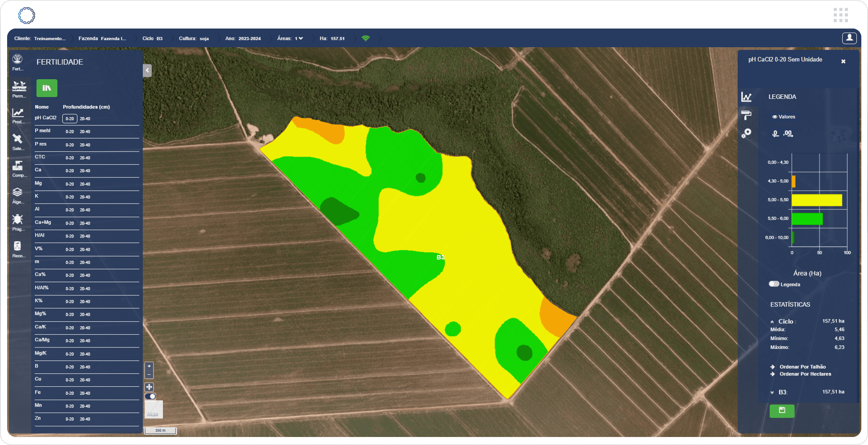
Task: Toggle Valores visibility eye
Action: (x=775, y=117)
